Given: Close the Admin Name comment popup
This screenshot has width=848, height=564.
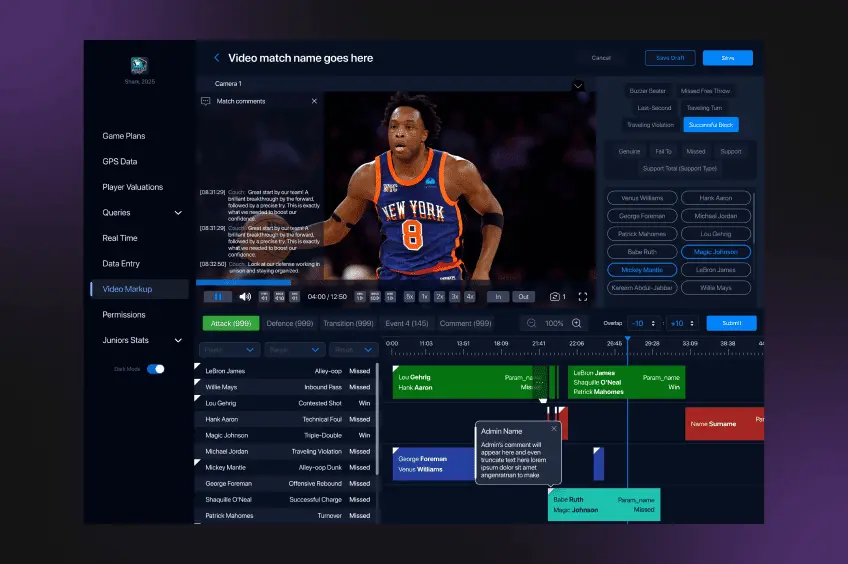Looking at the screenshot, I should click(554, 428).
